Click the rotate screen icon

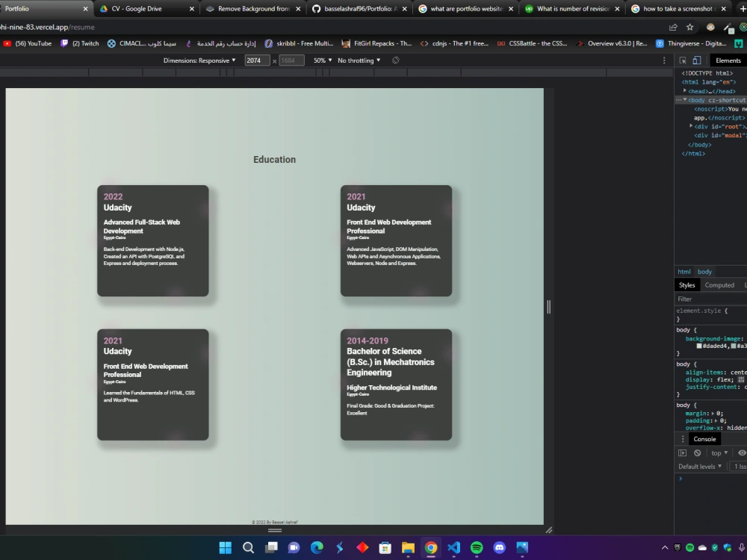[x=395, y=60]
